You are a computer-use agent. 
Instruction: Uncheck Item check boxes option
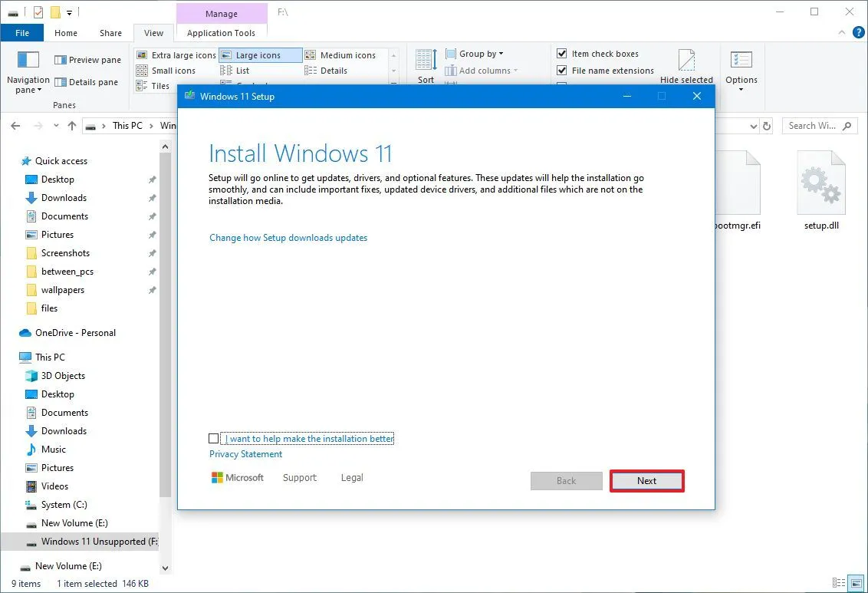point(562,53)
